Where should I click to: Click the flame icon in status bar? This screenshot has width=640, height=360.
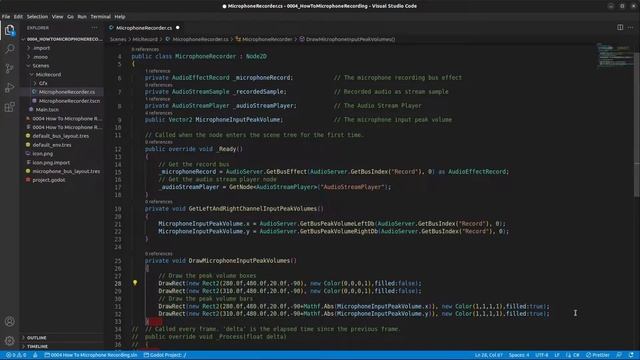coord(35,355)
